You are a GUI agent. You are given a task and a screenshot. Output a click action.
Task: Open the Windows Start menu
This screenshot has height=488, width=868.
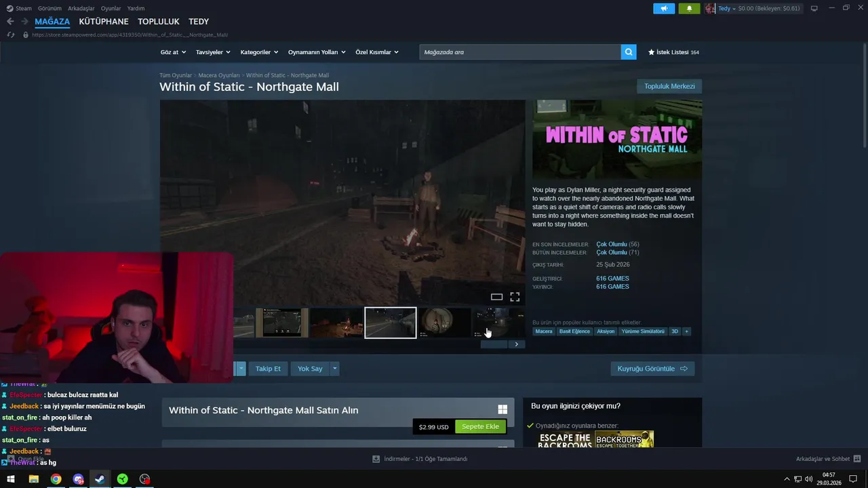click(x=11, y=479)
